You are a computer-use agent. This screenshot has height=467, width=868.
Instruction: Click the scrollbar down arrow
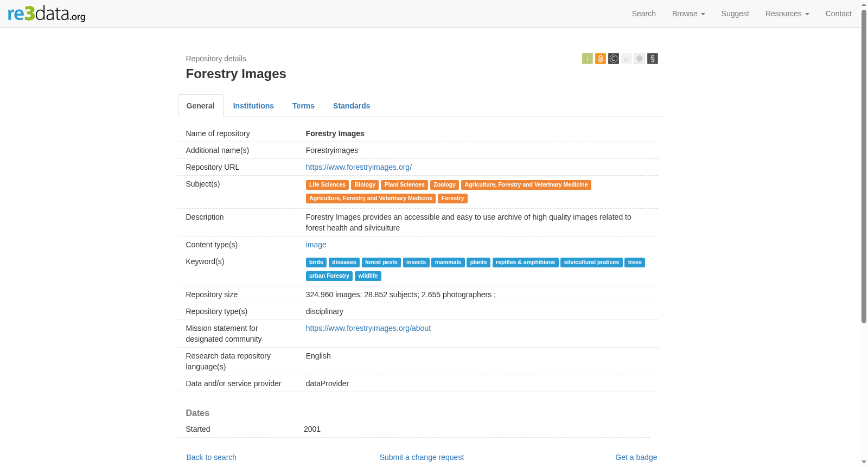pyautogui.click(x=864, y=463)
